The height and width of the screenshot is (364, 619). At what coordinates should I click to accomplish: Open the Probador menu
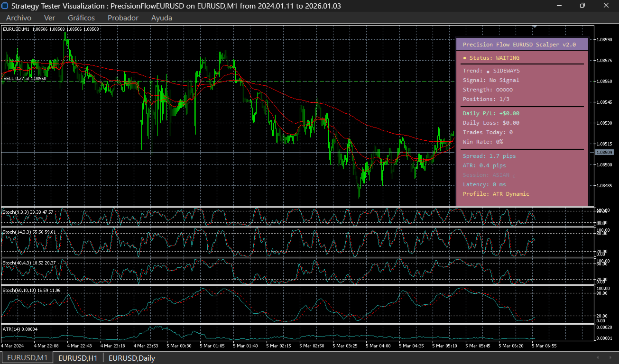coord(123,18)
